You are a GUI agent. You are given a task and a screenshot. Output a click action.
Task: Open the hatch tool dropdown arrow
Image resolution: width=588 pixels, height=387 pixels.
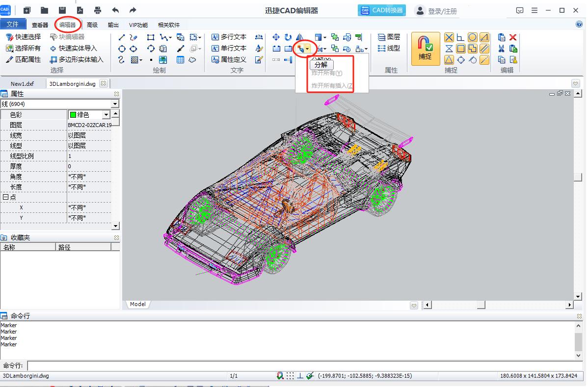click(x=141, y=60)
